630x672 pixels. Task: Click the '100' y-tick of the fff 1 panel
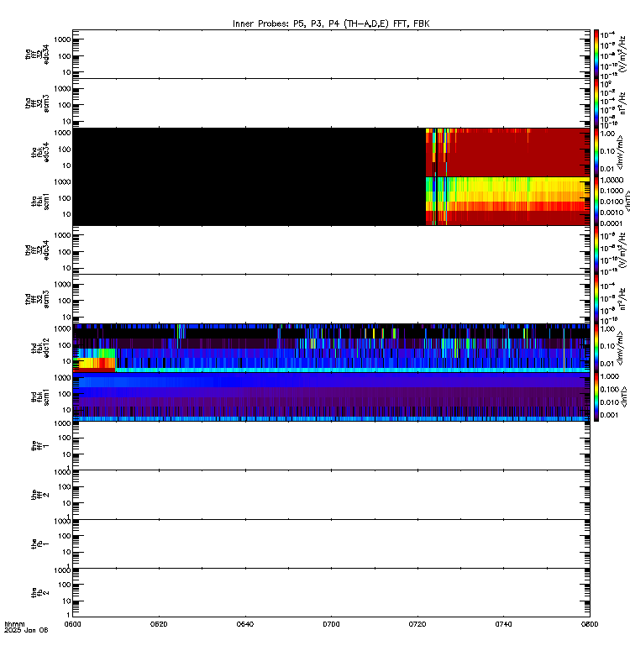click(65, 438)
